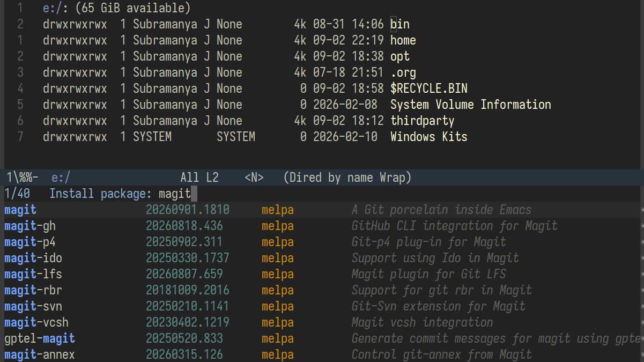Click the melpa archive label for magit-ido
Viewport: 644px width, 362px height.
click(278, 258)
